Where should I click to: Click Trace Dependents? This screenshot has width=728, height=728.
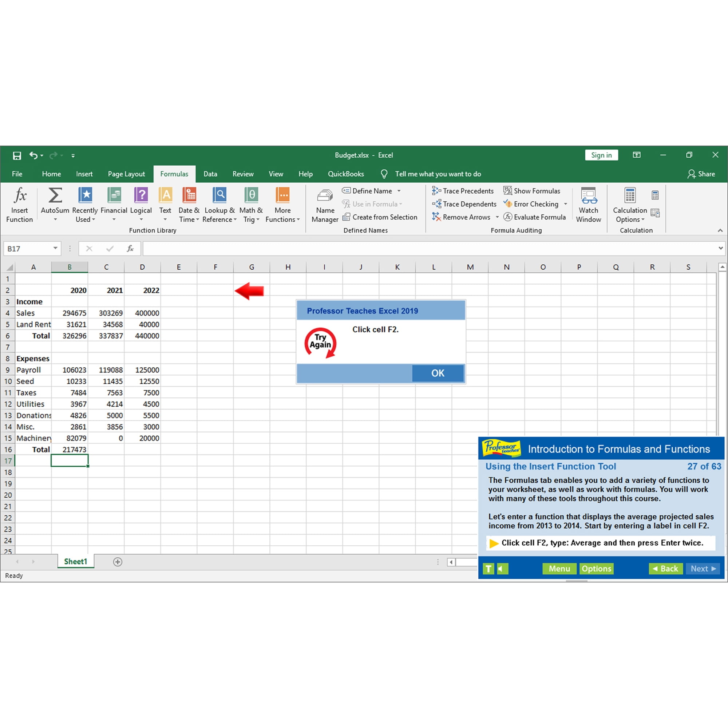pos(464,204)
